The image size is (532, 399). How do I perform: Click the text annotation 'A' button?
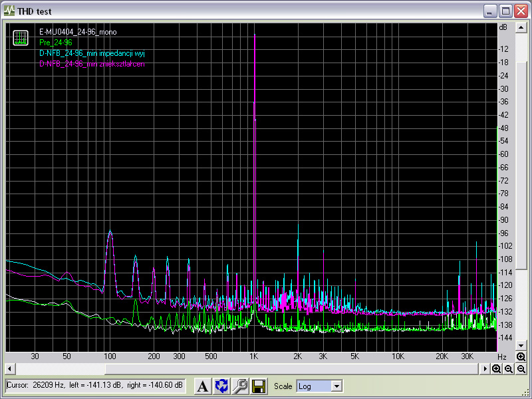203,386
